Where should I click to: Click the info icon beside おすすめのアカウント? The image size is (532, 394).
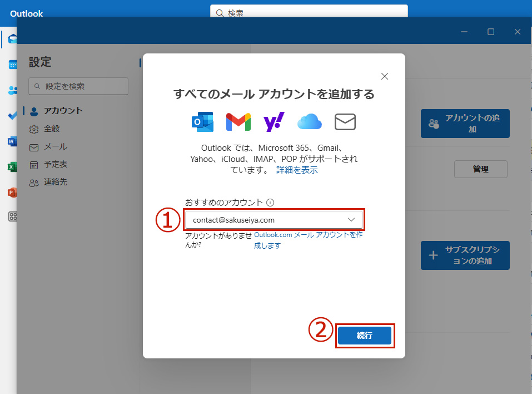(x=270, y=203)
